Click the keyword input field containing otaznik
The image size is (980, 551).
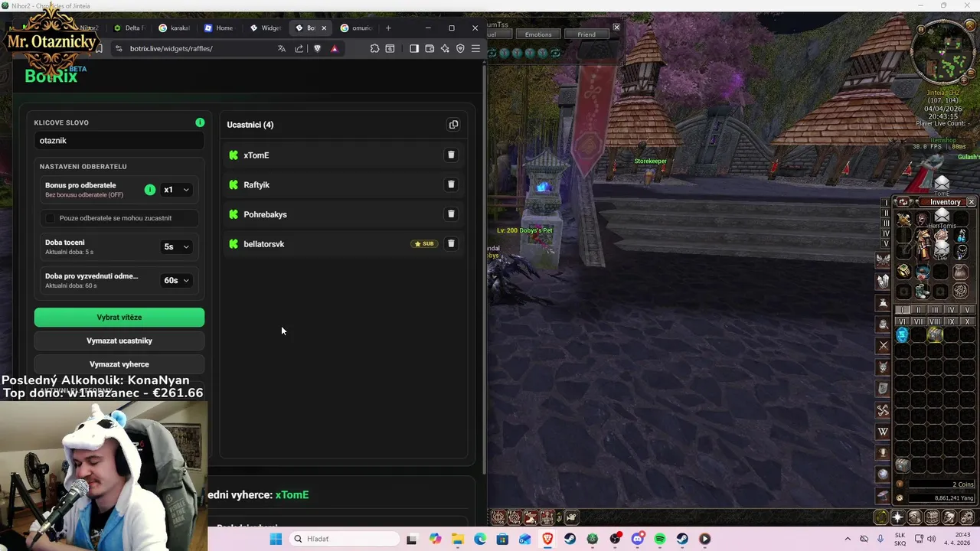(x=119, y=141)
